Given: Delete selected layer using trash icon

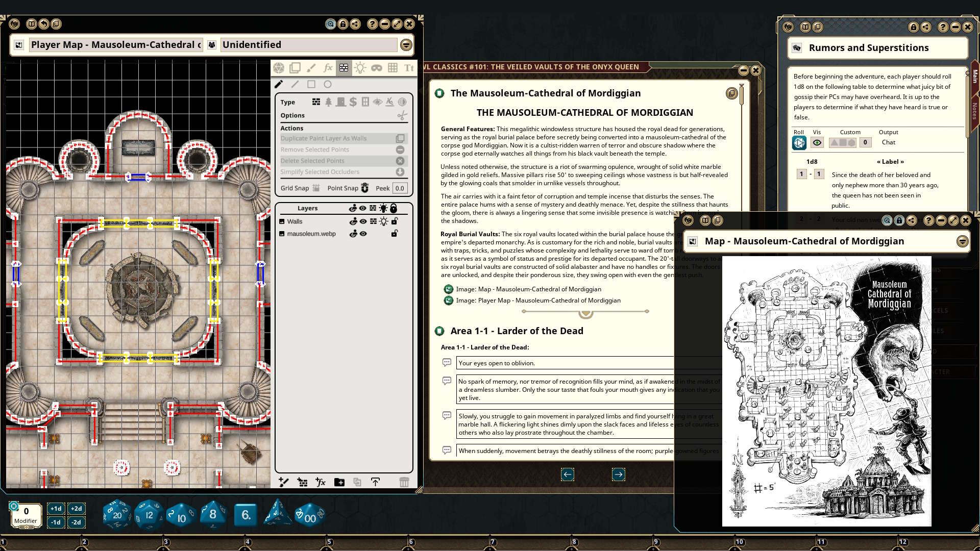Looking at the screenshot, I should point(404,482).
